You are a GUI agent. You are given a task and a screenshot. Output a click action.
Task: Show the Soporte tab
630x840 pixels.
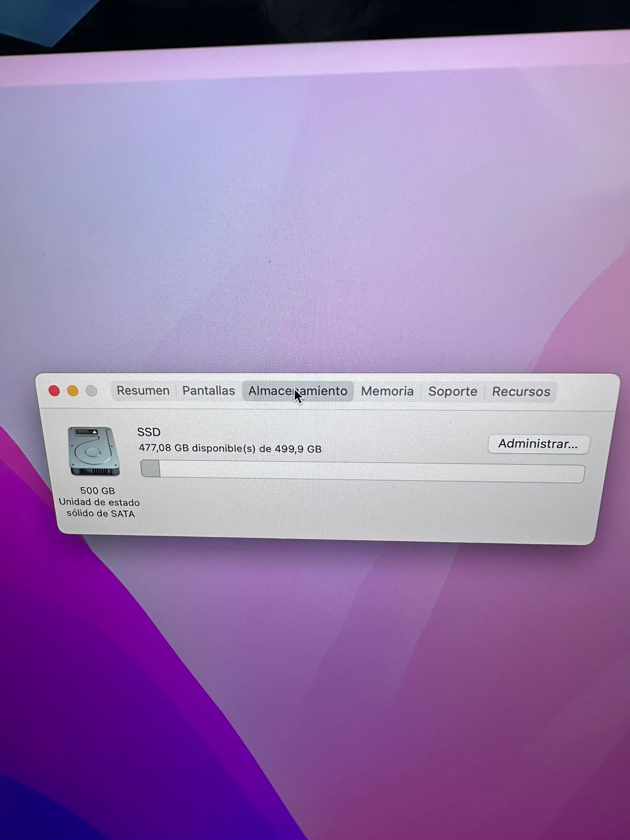point(453,391)
